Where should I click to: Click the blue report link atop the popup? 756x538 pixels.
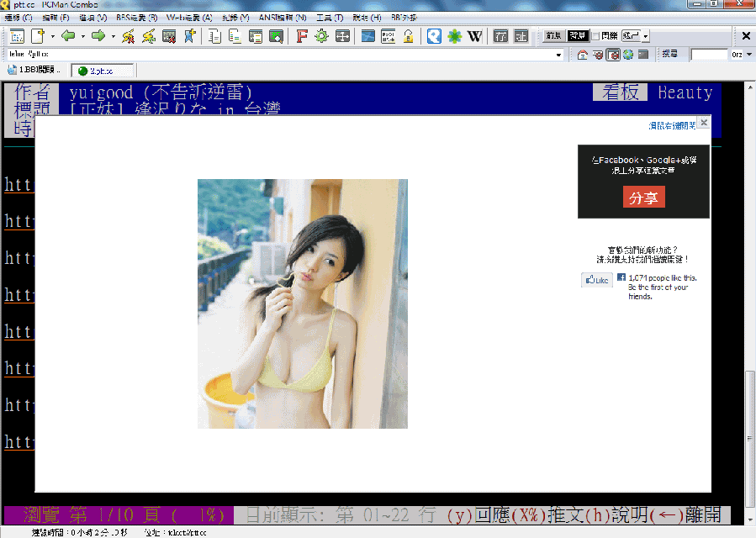point(672,126)
